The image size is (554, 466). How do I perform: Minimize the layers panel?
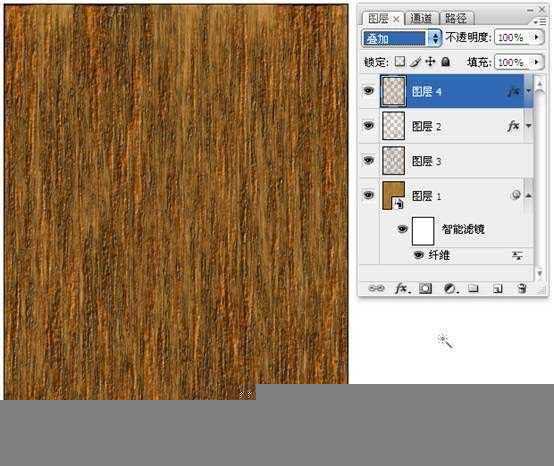pyautogui.click(x=530, y=10)
